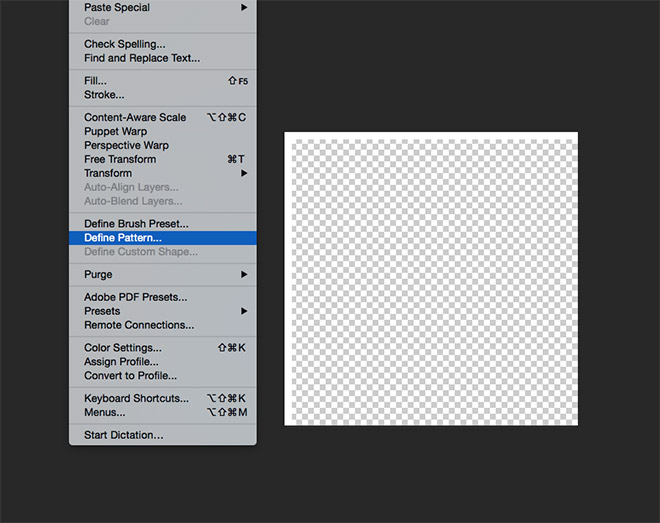The height and width of the screenshot is (523, 660).
Task: Open Paste Special submenu
Action: pos(117,8)
